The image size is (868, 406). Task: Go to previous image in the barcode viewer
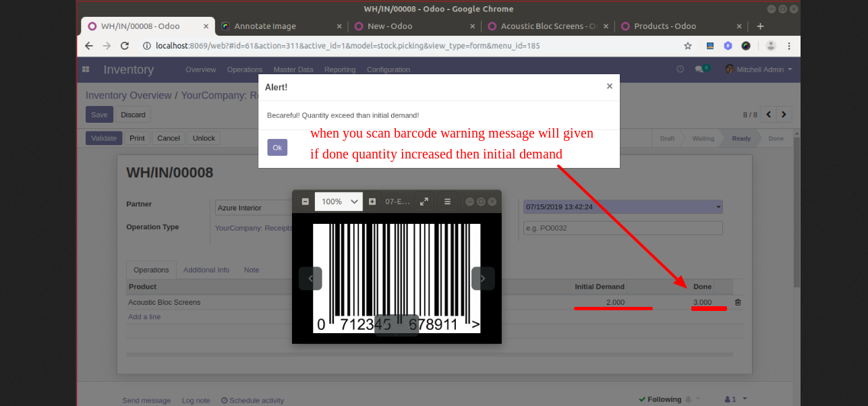pos(310,279)
